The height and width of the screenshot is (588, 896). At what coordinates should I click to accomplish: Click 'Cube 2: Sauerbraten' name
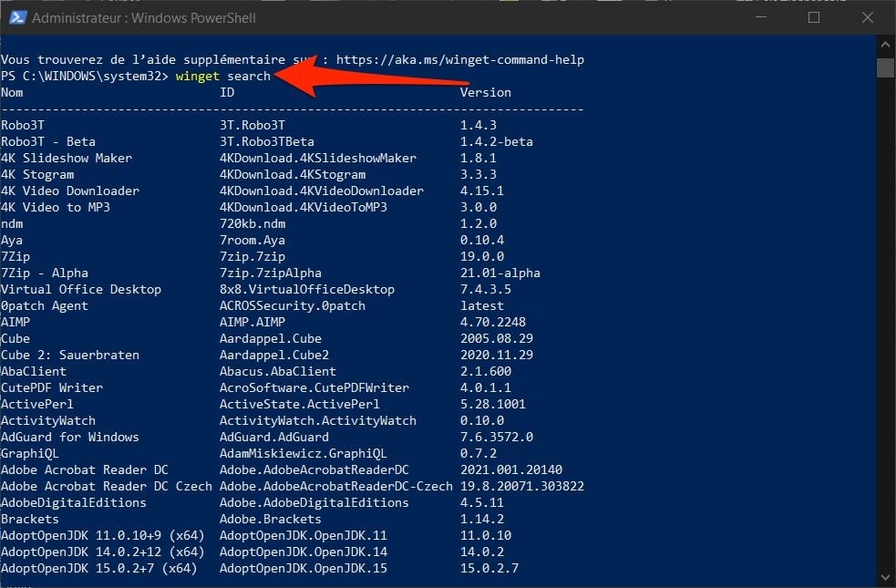click(x=70, y=355)
